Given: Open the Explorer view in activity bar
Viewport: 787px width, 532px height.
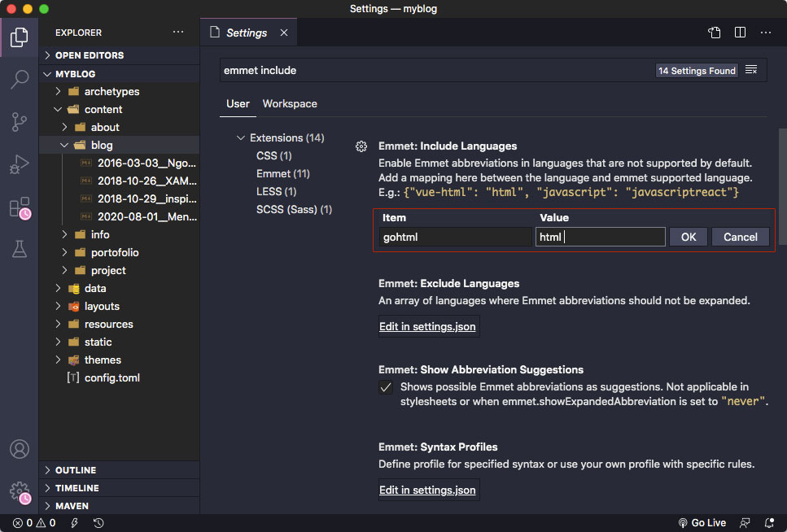Looking at the screenshot, I should tap(19, 37).
